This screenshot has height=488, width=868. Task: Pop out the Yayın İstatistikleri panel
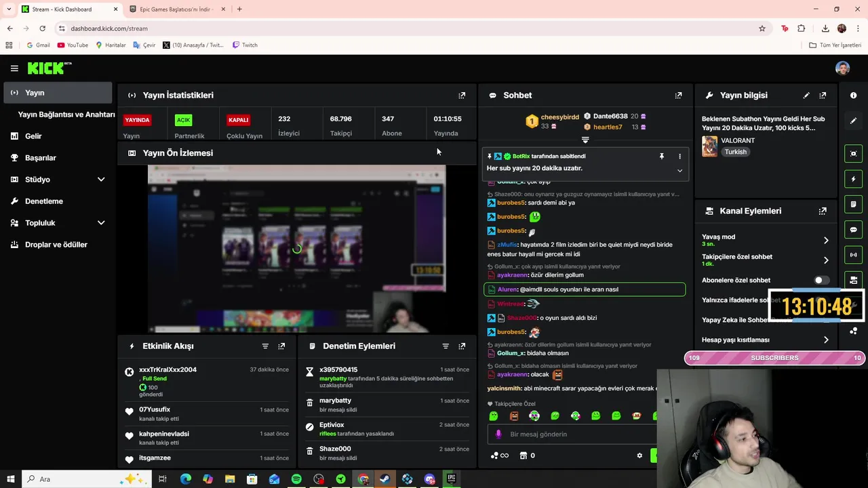(x=462, y=96)
